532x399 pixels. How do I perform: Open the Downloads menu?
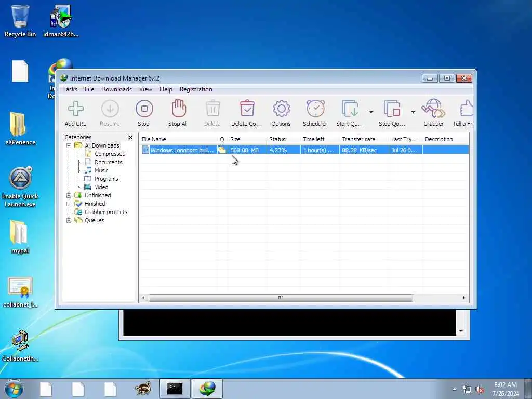[x=116, y=89]
